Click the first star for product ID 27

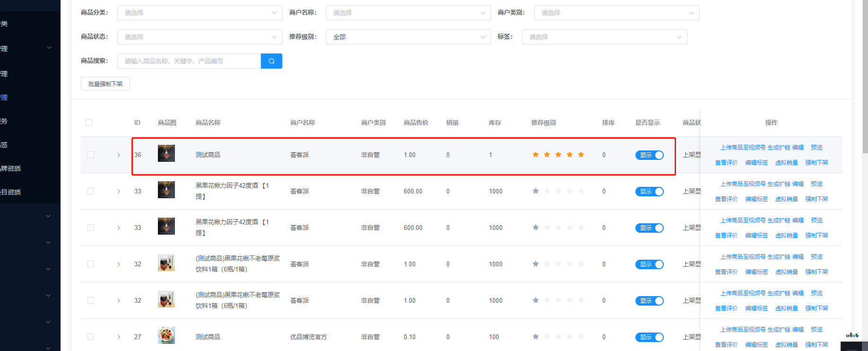(536, 337)
